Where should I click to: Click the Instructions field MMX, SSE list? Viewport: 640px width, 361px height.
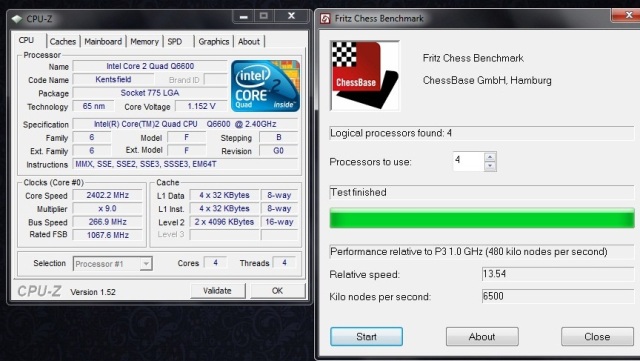pyautogui.click(x=185, y=164)
